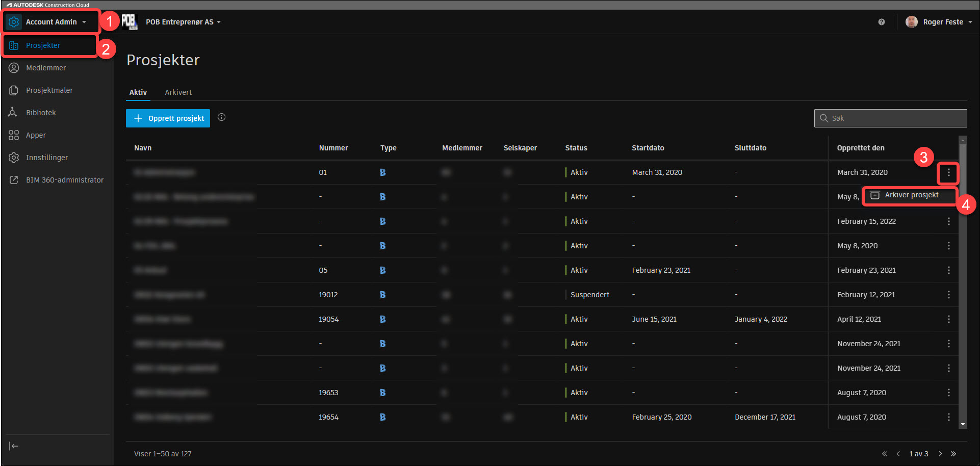Focus the Søk search field
This screenshot has height=466, width=980.
point(890,118)
